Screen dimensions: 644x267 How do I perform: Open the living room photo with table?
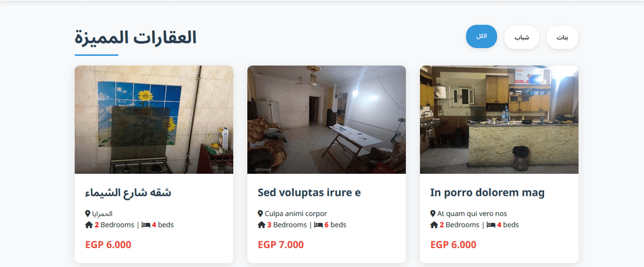(x=326, y=120)
